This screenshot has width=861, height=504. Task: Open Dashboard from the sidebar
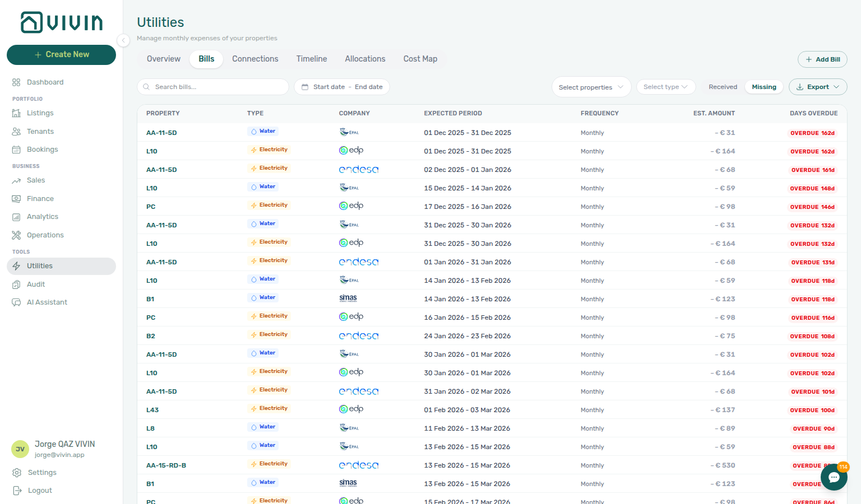45,82
